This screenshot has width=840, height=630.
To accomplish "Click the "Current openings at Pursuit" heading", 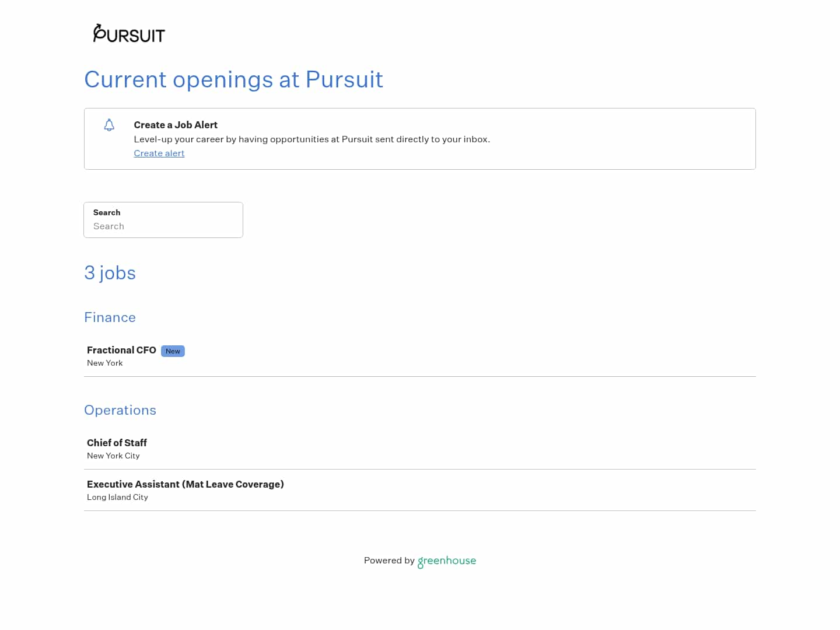I will 233,80.
